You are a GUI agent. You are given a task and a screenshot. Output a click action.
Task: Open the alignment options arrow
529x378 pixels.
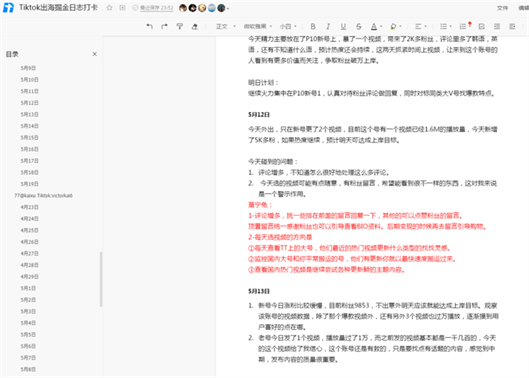click(x=425, y=27)
